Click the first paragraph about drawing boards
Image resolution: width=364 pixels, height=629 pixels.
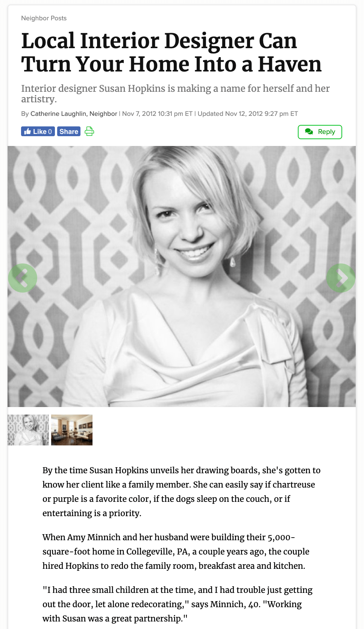tap(182, 492)
